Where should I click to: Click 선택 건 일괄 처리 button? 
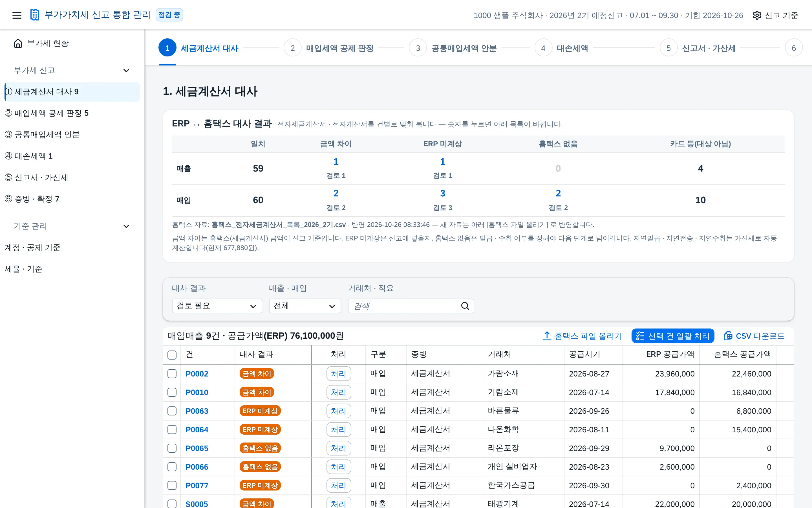click(673, 336)
